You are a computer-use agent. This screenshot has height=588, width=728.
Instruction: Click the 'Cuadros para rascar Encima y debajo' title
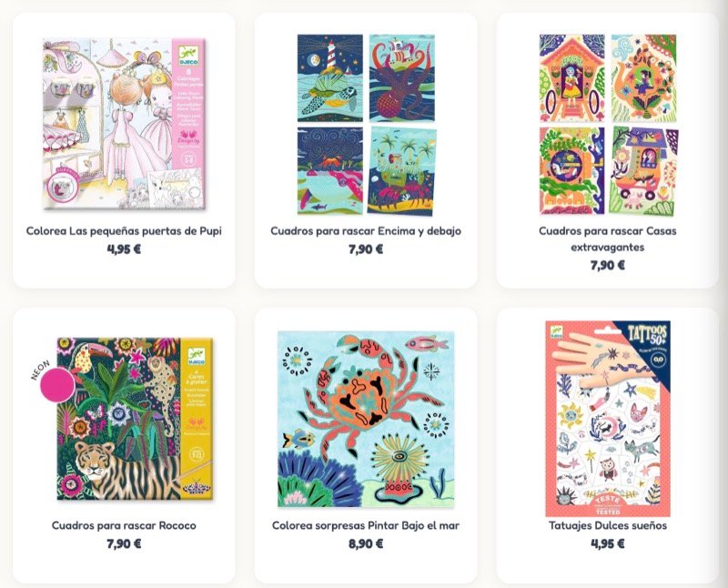[366, 231]
